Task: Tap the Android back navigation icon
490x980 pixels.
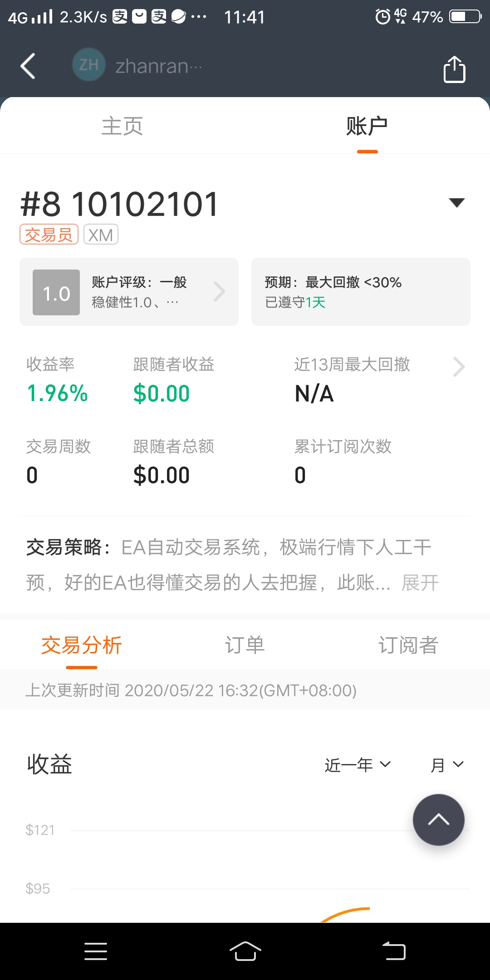Action: [394, 951]
